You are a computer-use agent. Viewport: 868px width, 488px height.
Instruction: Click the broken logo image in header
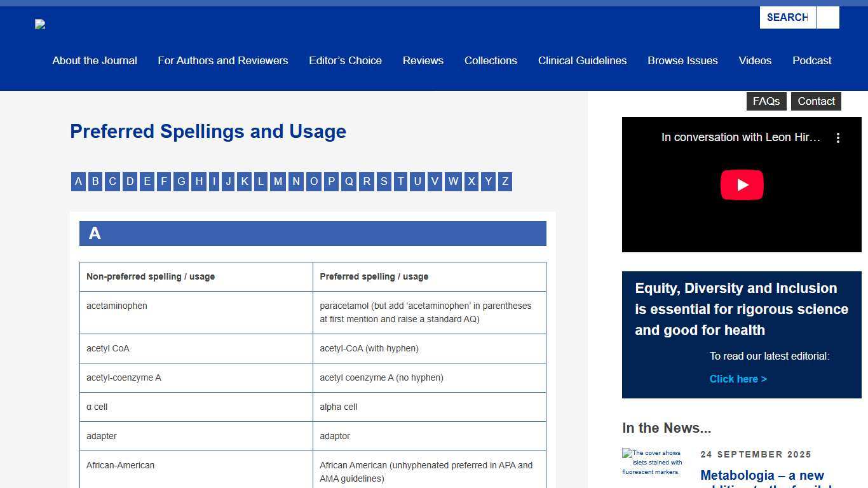[40, 25]
